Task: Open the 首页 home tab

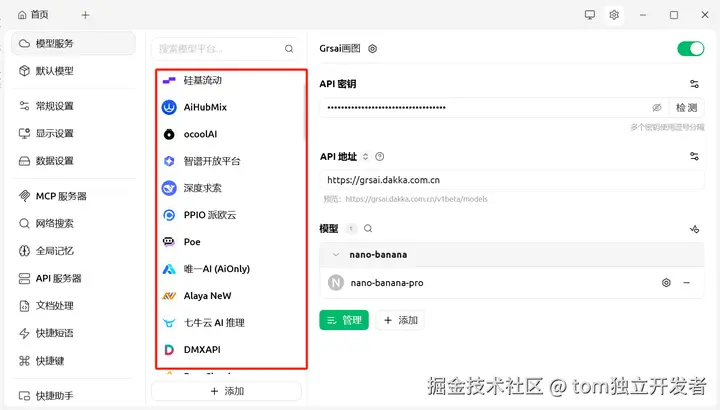Action: point(33,15)
